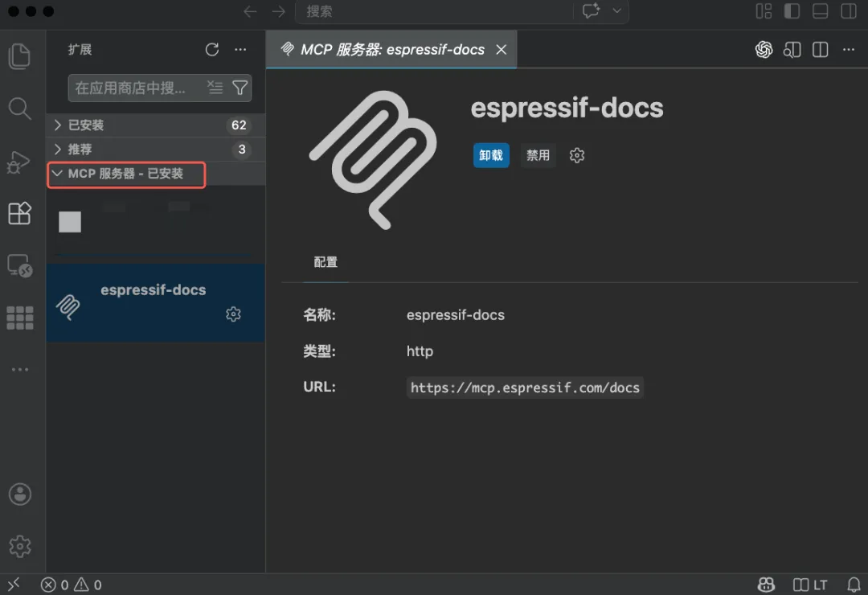Image resolution: width=868 pixels, height=595 pixels.
Task: Select the MCP 服务器: espressif-docs tab
Action: point(391,50)
